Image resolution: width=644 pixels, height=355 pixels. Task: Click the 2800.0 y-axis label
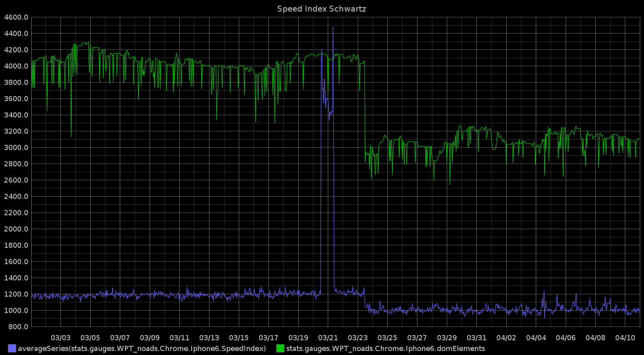pos(16,164)
